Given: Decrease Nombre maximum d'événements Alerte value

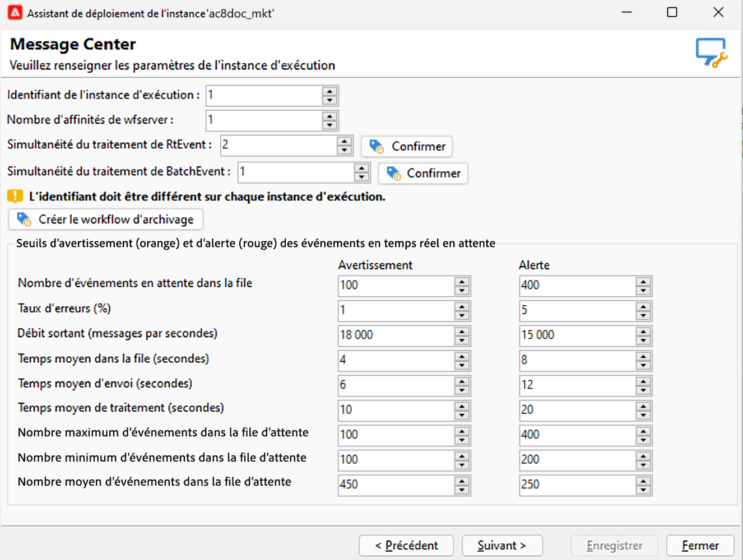Looking at the screenshot, I should pyautogui.click(x=643, y=440).
